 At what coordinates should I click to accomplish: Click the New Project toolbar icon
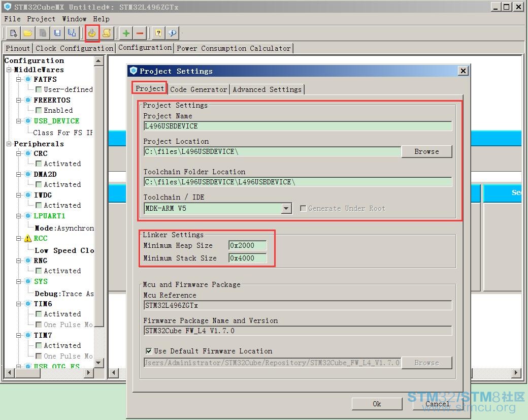pyautogui.click(x=14, y=33)
